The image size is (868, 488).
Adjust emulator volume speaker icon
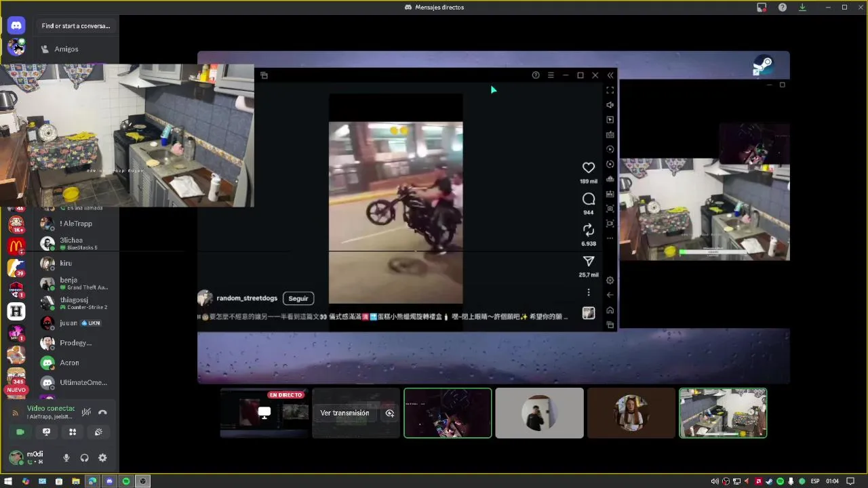click(610, 105)
